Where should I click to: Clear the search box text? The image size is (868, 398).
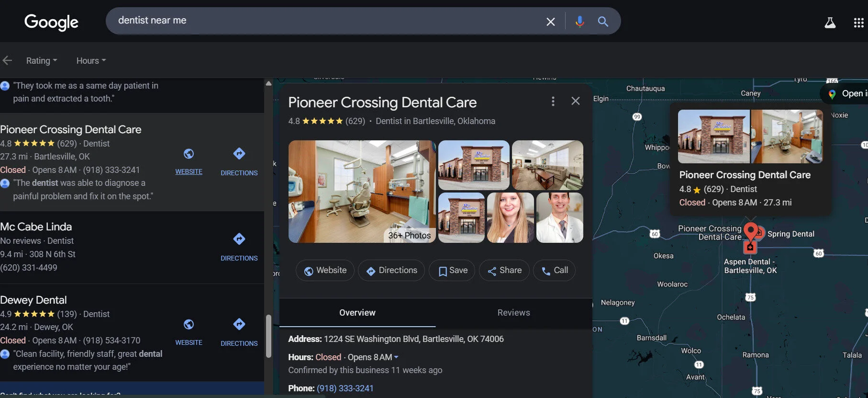click(x=551, y=22)
